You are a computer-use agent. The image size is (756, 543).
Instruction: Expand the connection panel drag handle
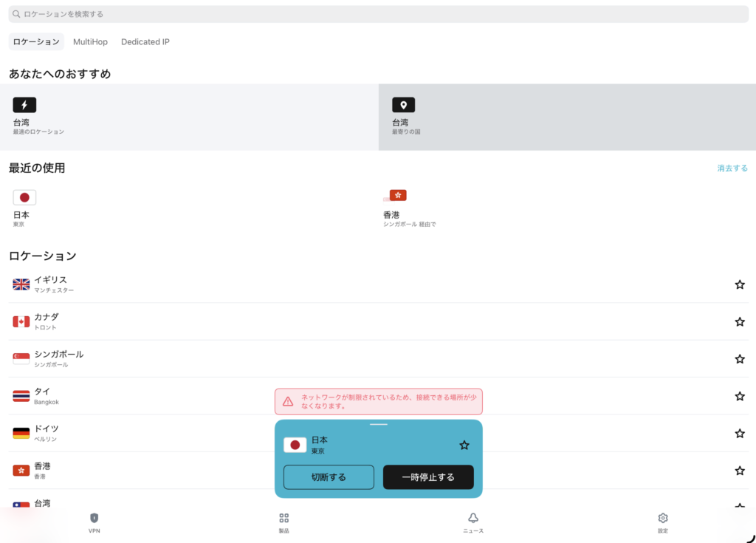(378, 425)
